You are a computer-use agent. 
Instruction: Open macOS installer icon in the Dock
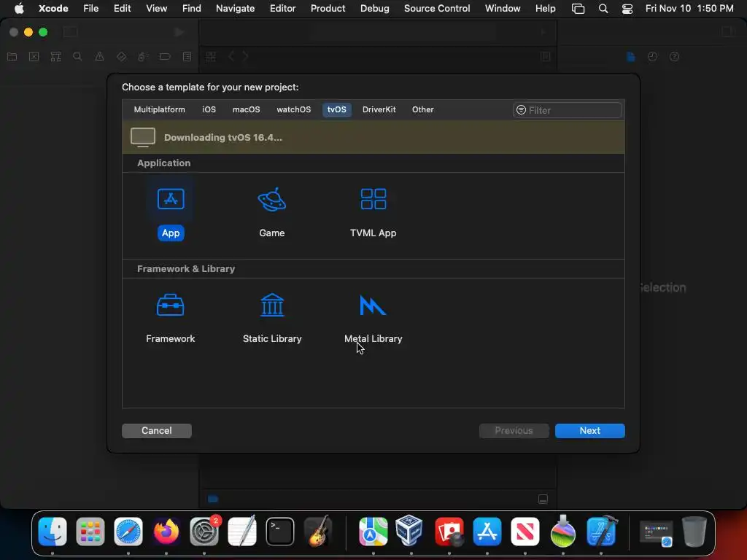pyautogui.click(x=562, y=530)
